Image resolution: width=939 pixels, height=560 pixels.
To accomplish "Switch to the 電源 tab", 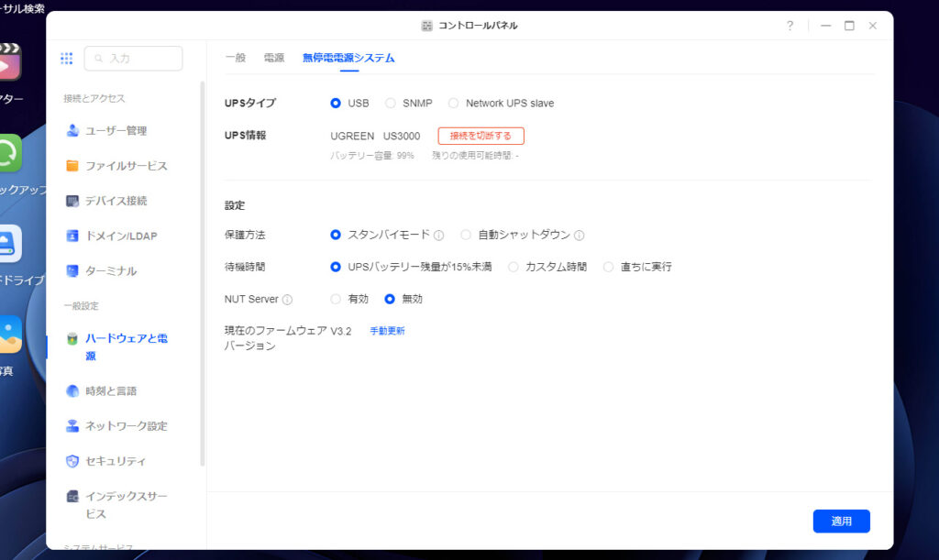I will (x=273, y=58).
